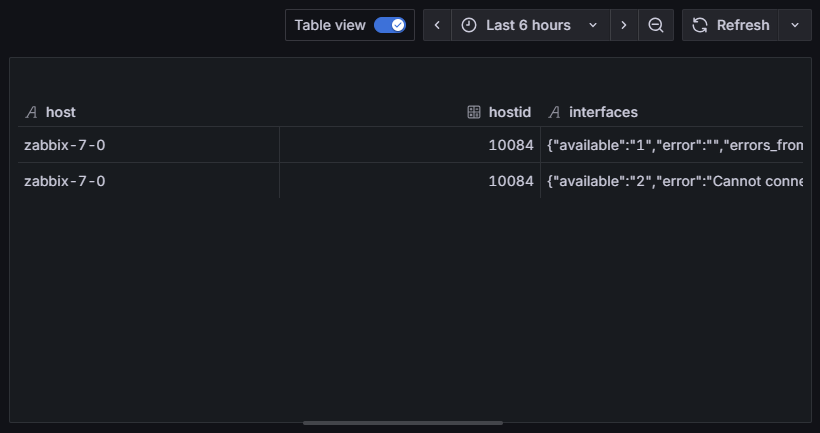The image size is (820, 433).
Task: Shift forward to the next time range
Action: click(624, 25)
